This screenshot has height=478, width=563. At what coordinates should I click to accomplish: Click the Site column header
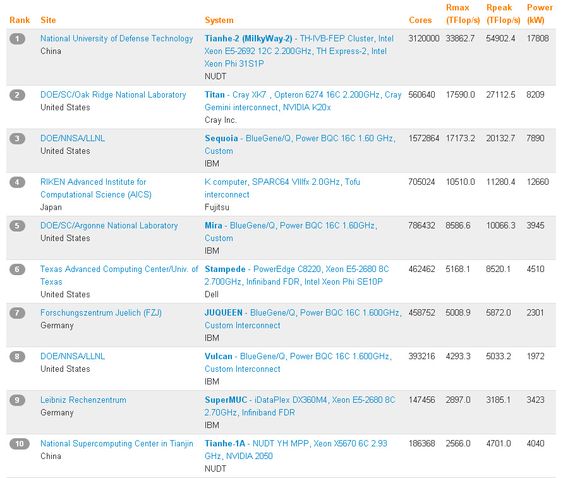(48, 20)
